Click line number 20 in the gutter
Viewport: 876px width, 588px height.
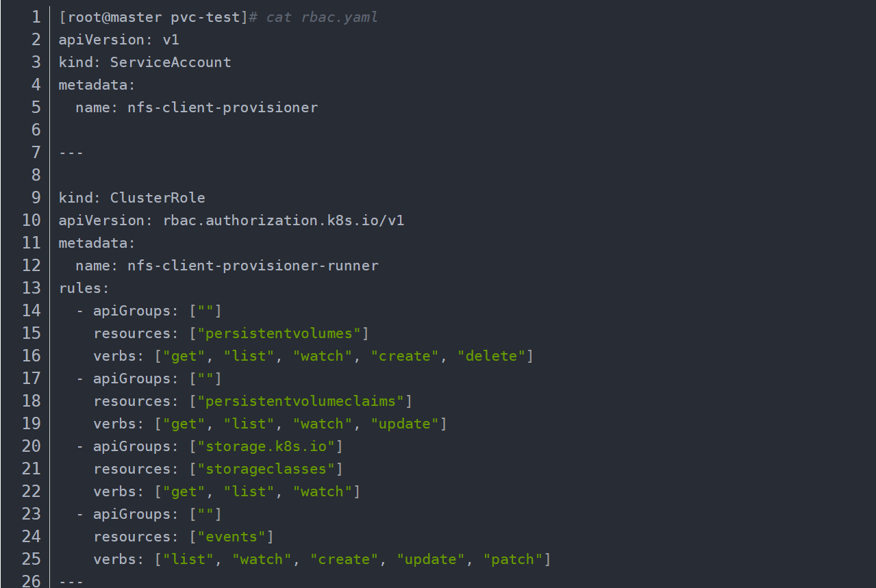(32, 446)
